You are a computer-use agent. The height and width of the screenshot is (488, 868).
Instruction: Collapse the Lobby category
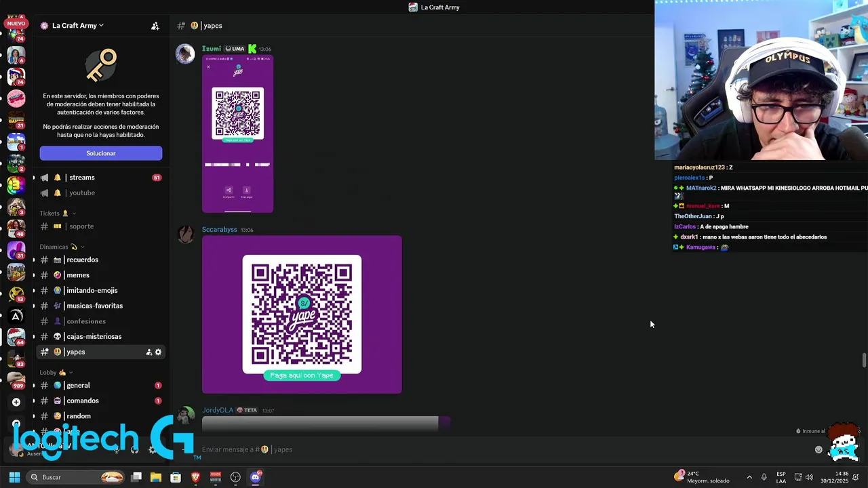56,372
